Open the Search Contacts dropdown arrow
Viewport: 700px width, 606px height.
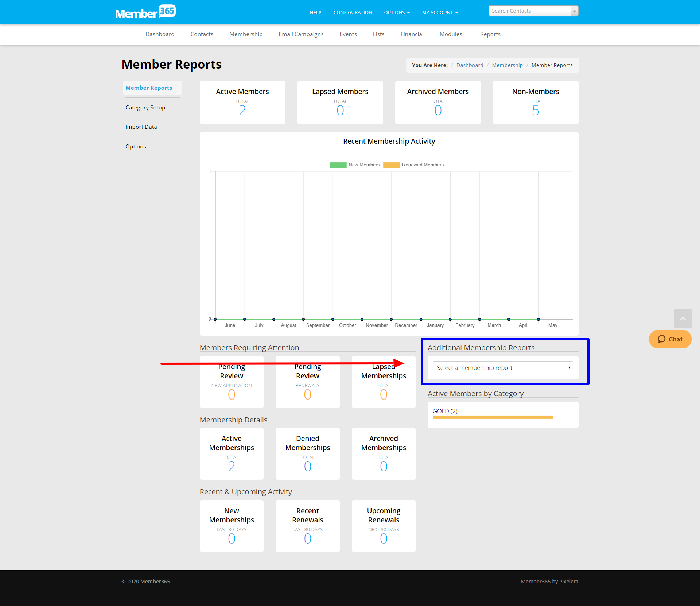[x=575, y=11]
